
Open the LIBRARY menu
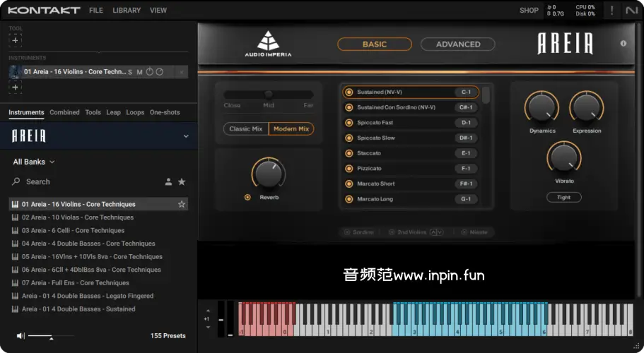click(x=127, y=11)
